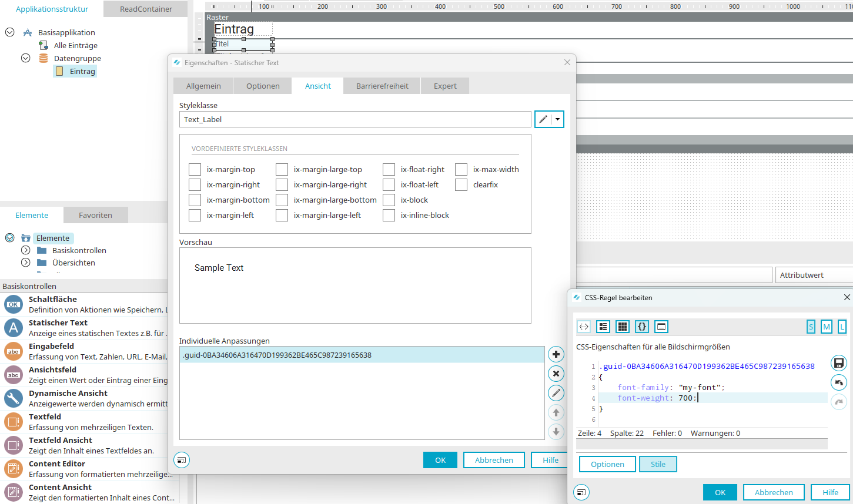
Task: Delete the selected guid style entry
Action: click(x=556, y=374)
